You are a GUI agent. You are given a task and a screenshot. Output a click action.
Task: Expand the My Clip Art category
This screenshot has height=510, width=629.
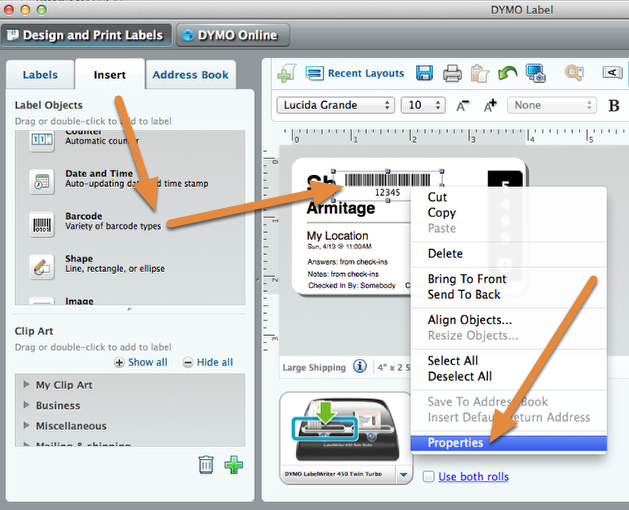[26, 384]
